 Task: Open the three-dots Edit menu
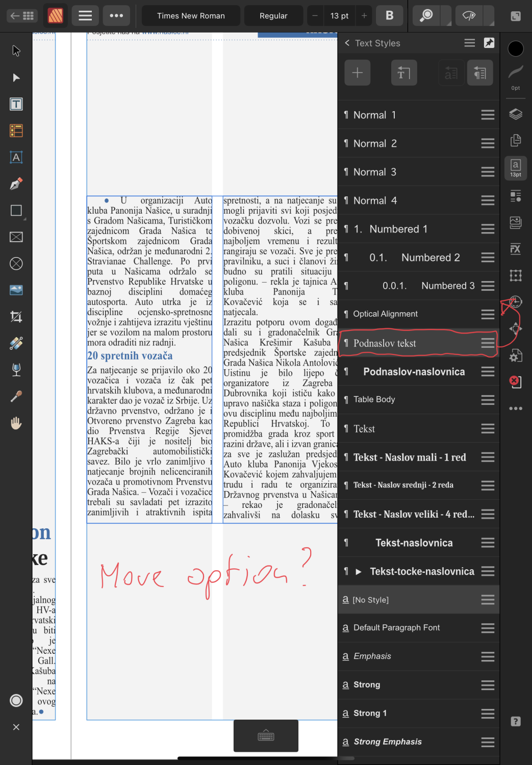pyautogui.click(x=116, y=16)
